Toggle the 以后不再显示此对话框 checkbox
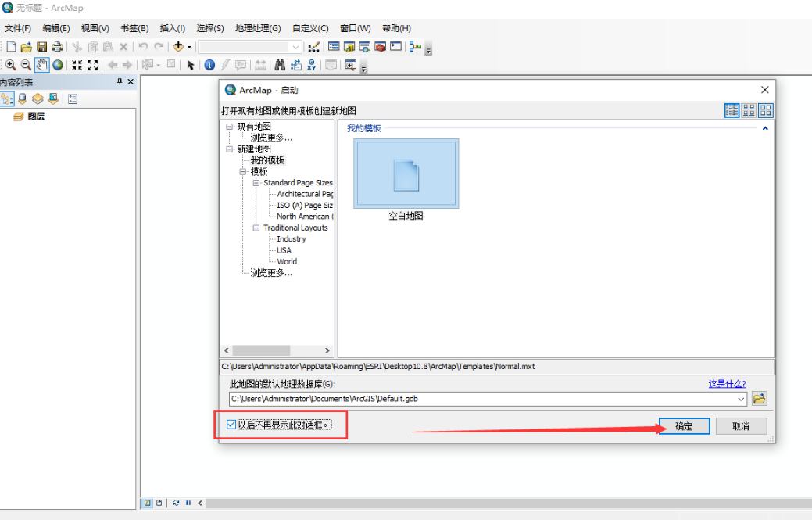This screenshot has width=812, height=520. pos(231,425)
